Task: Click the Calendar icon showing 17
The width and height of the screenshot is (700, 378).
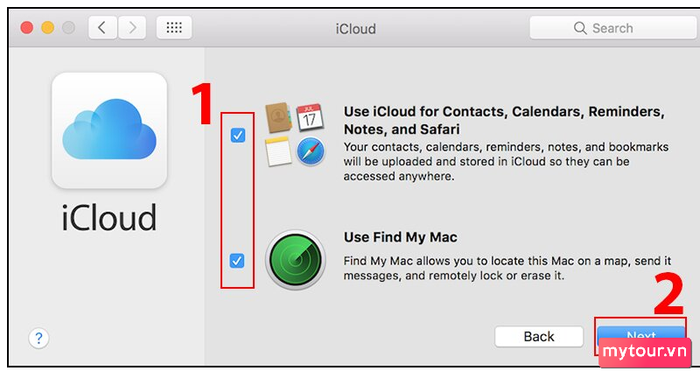Action: (310, 117)
